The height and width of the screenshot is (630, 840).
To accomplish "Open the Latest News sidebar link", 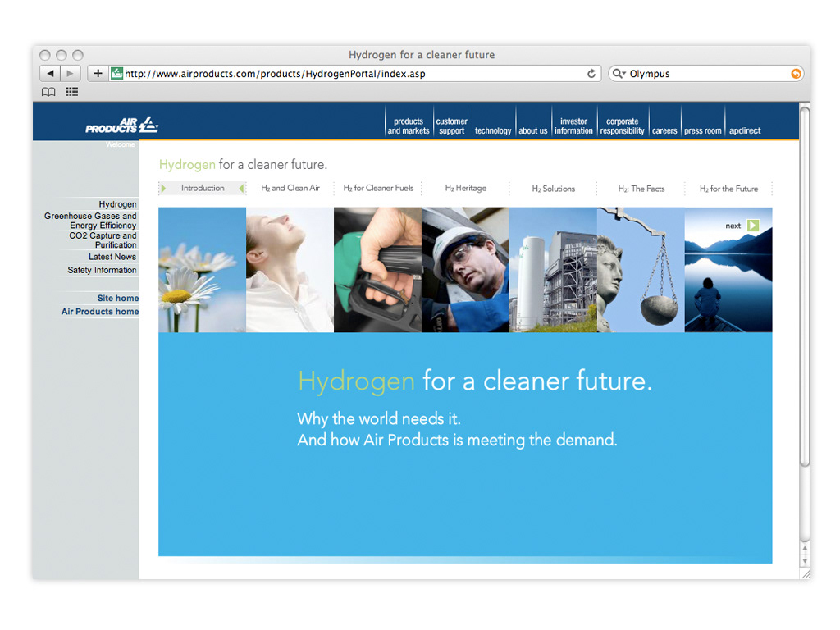I will pos(112,257).
